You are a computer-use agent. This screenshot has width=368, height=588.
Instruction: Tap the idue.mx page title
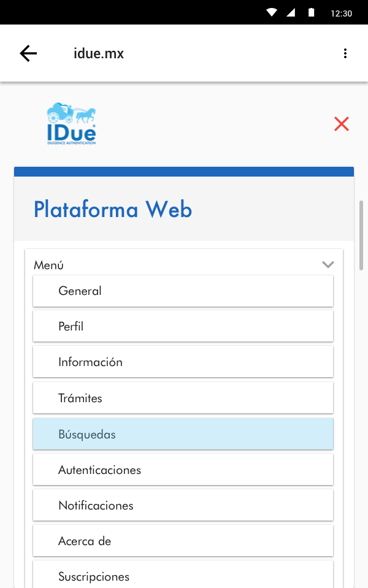tap(99, 53)
